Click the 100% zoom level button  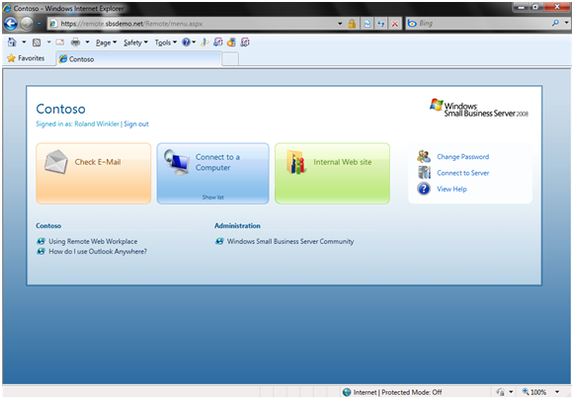tap(534, 392)
